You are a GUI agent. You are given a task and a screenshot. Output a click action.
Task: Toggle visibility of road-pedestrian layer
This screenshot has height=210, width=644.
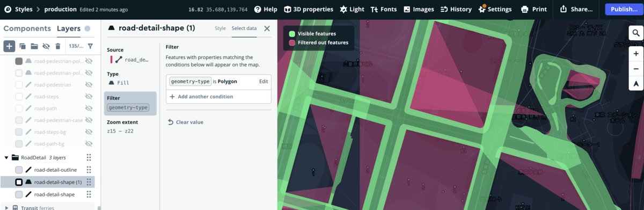click(89, 85)
